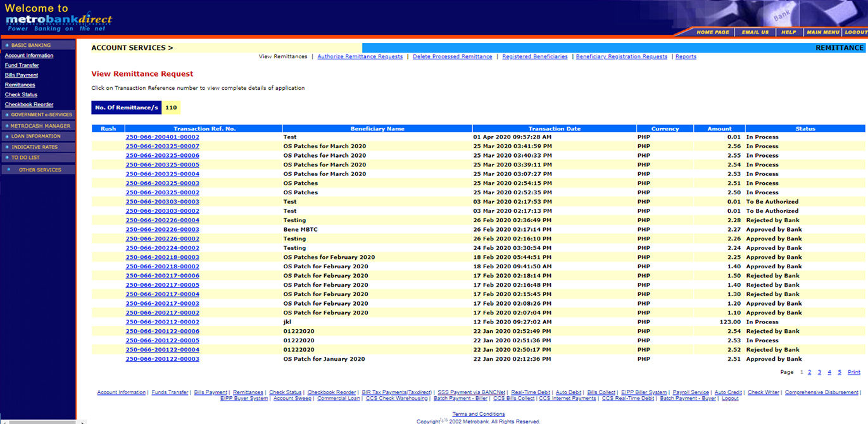Select Fund Transfer in the sidebar
Image resolution: width=868 pixels, height=424 pixels.
coord(22,65)
